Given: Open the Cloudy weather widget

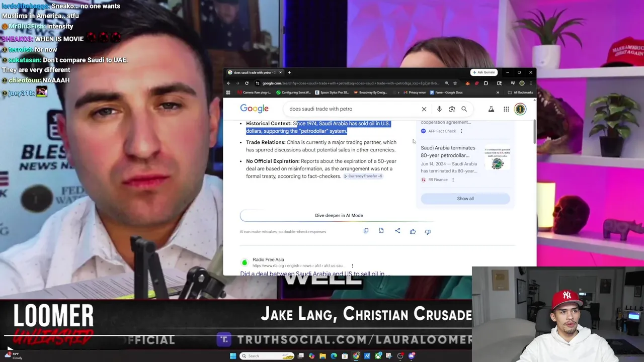Looking at the screenshot, I should click(13, 356).
